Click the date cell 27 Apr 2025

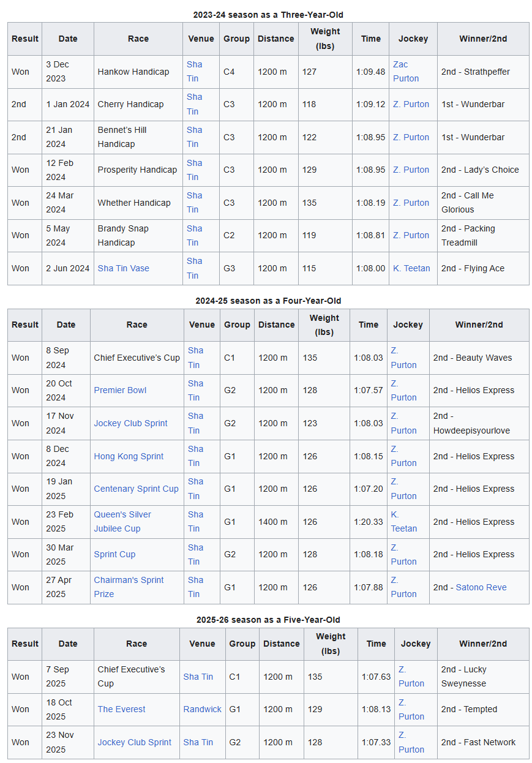point(66,587)
